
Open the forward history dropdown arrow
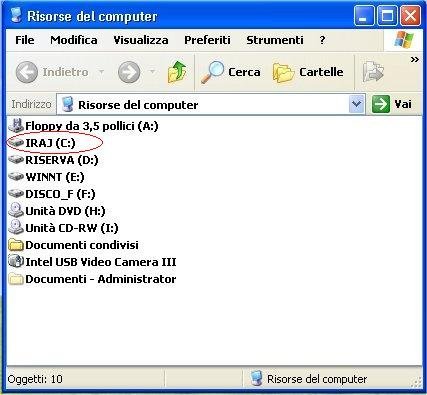tap(152, 71)
